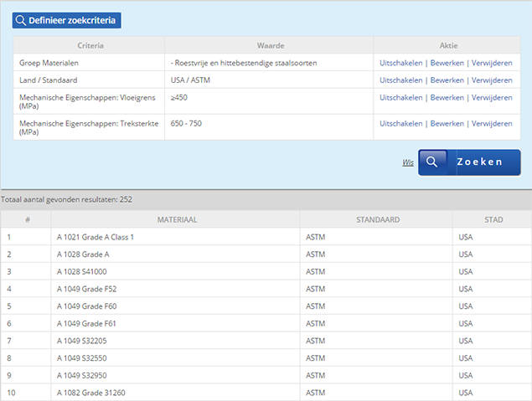The image size is (532, 401).
Task: Click the Roestvrije en hittebestendige staalsoorten value
Action: tap(244, 63)
